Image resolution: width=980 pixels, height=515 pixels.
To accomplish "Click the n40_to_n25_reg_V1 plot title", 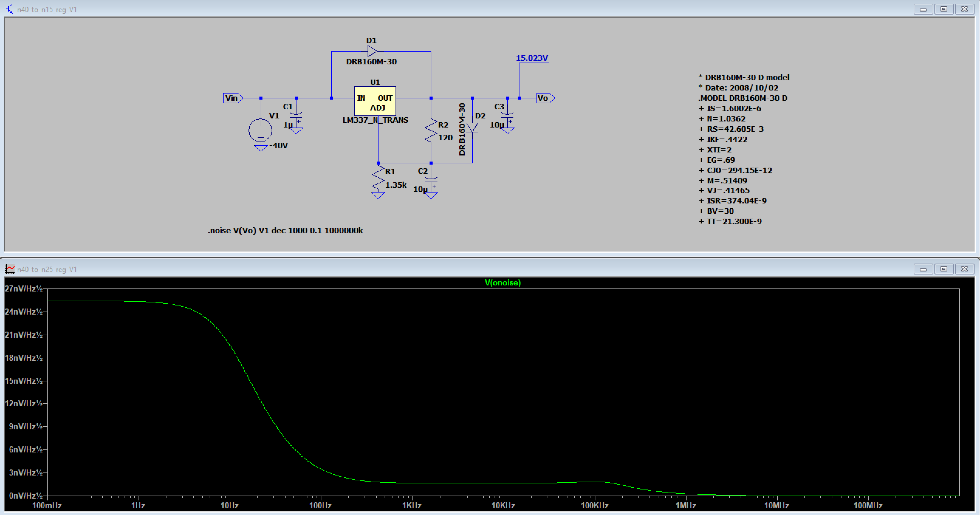I will coord(47,270).
